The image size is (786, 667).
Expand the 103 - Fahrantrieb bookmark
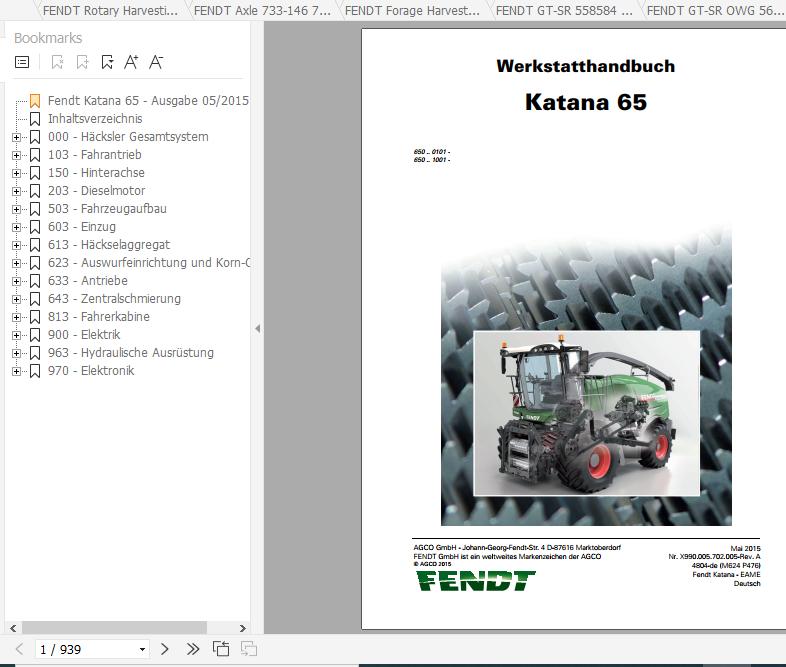point(17,155)
